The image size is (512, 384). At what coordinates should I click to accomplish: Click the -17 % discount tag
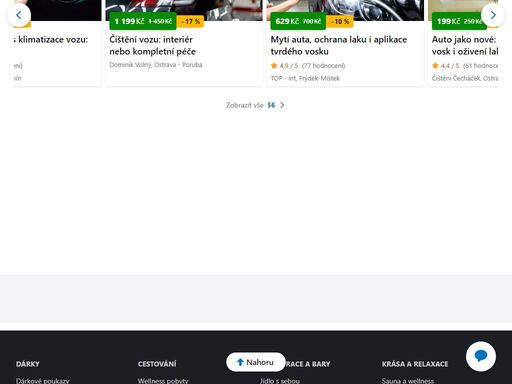click(190, 22)
